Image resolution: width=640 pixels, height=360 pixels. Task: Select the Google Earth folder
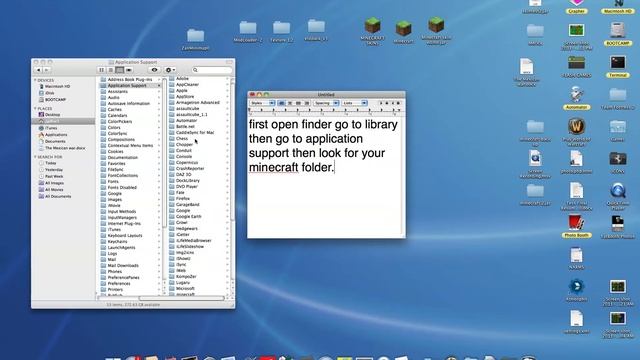(185, 216)
